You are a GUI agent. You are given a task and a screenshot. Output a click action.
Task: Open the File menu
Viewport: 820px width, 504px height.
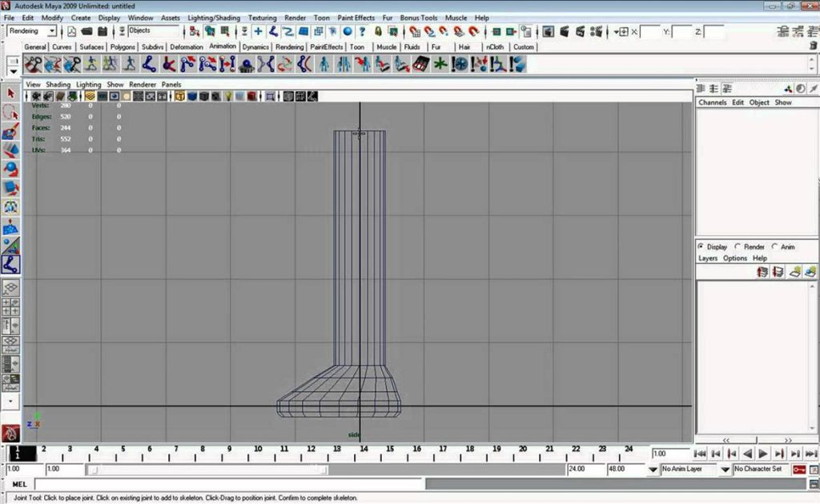click(9, 18)
